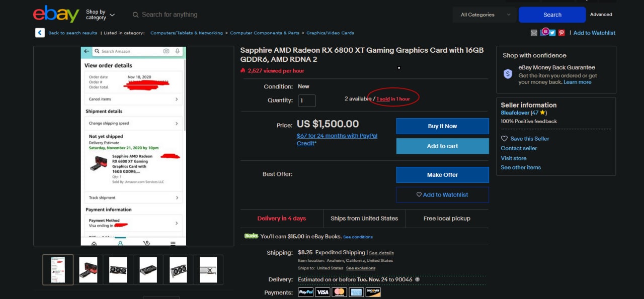
Task: Click the main Amazon order details image
Action: (x=133, y=146)
